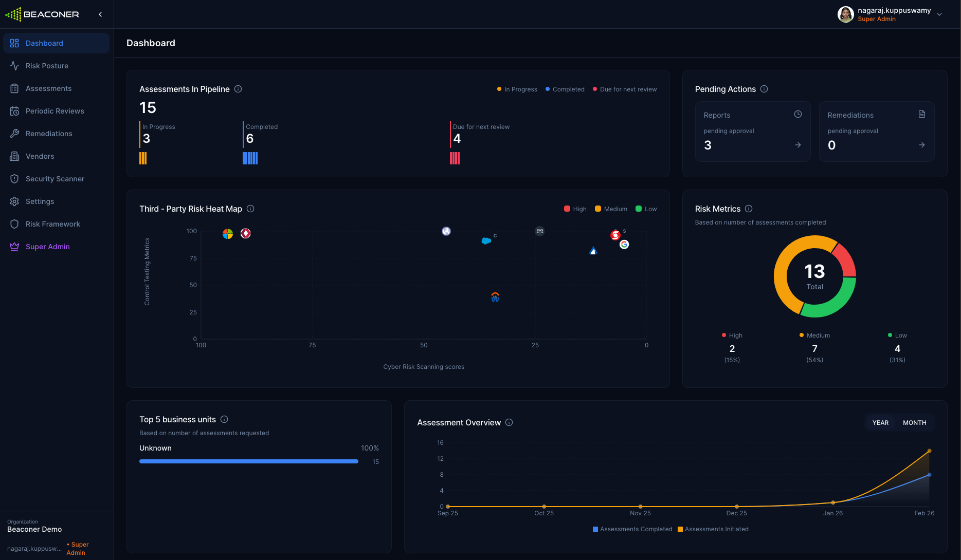Click the Pending Actions info icon
The height and width of the screenshot is (560, 961).
tap(764, 89)
